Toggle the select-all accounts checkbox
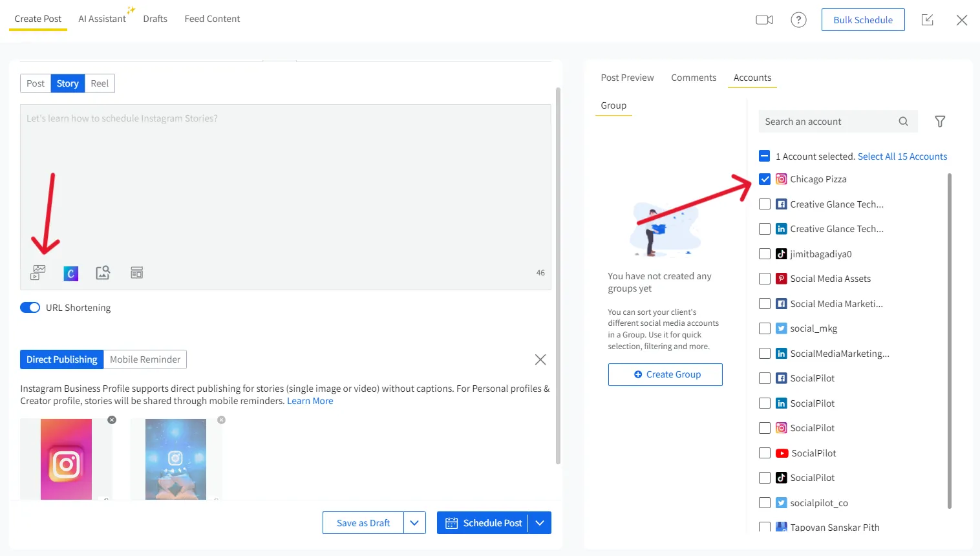The image size is (980, 556). (x=765, y=156)
